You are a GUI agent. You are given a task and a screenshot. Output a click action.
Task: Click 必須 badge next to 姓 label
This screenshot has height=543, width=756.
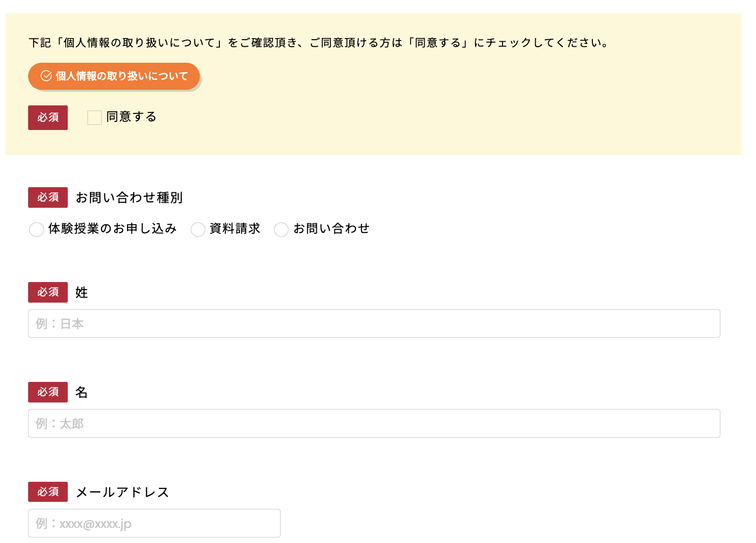[48, 292]
